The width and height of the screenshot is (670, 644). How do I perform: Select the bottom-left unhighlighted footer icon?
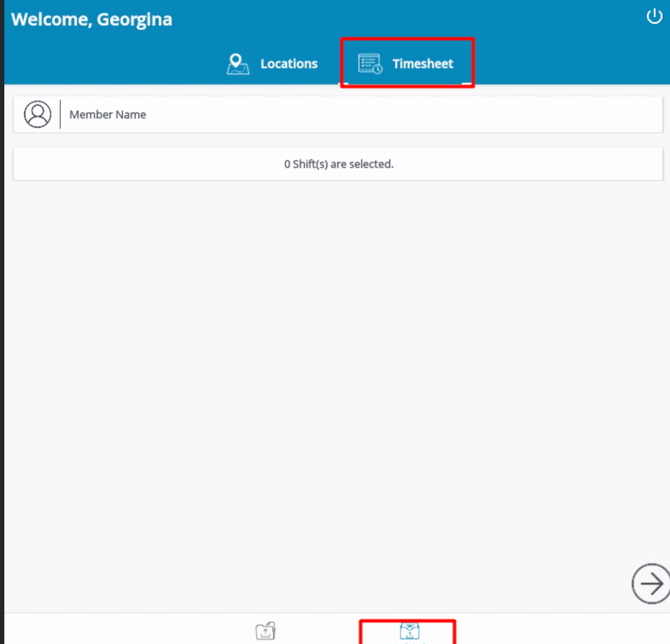[265, 631]
